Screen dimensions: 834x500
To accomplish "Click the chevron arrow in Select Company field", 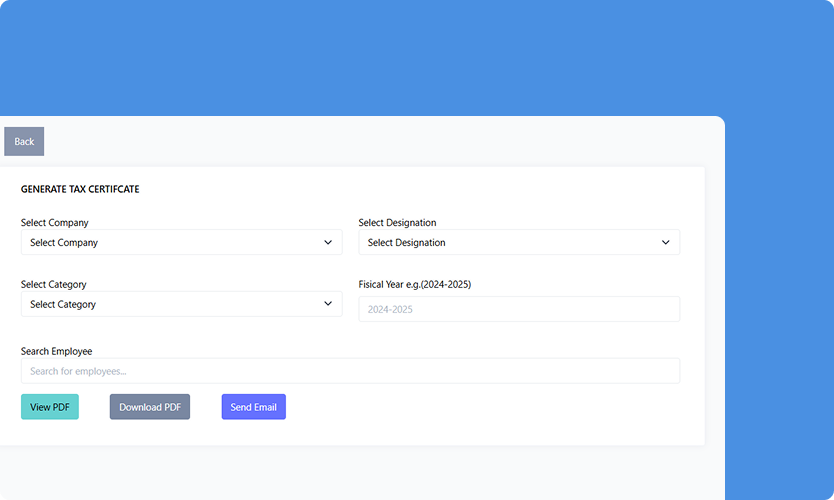I will click(x=328, y=242).
